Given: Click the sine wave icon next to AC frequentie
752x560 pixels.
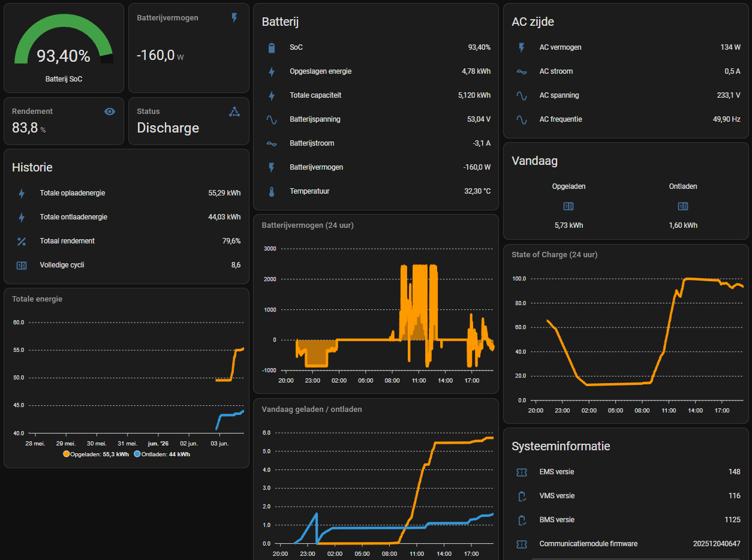Looking at the screenshot, I should click(x=522, y=120).
